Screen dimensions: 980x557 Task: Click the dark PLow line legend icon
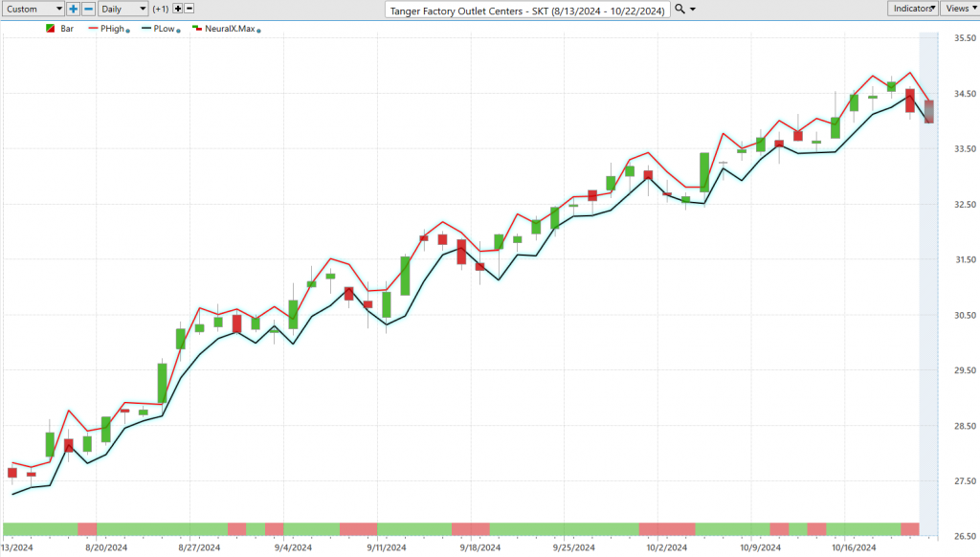tap(146, 29)
